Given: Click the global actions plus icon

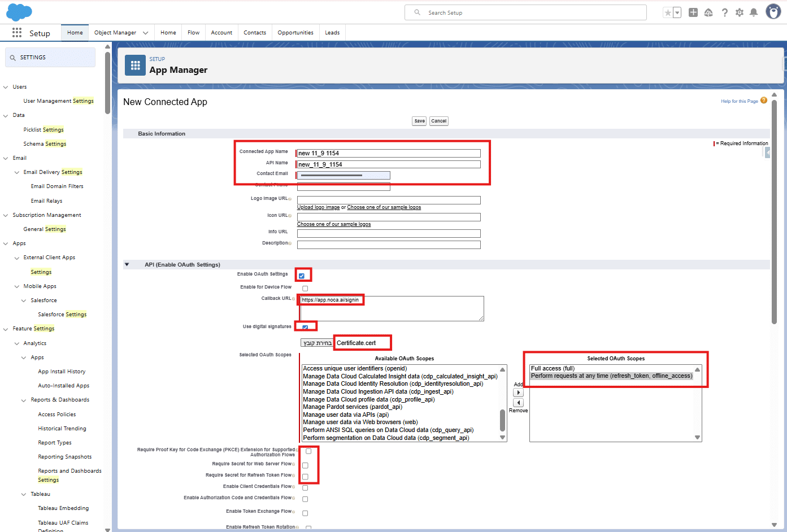Looking at the screenshot, I should 693,12.
